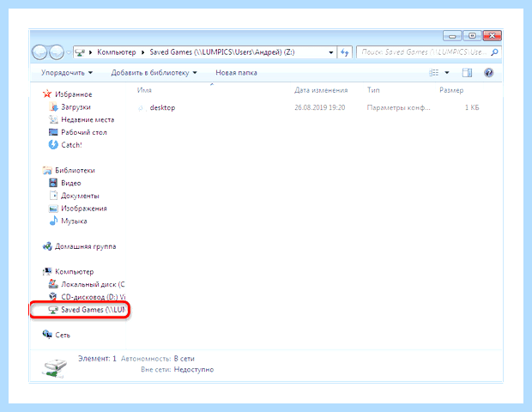Open Домашняя группа

click(86, 246)
